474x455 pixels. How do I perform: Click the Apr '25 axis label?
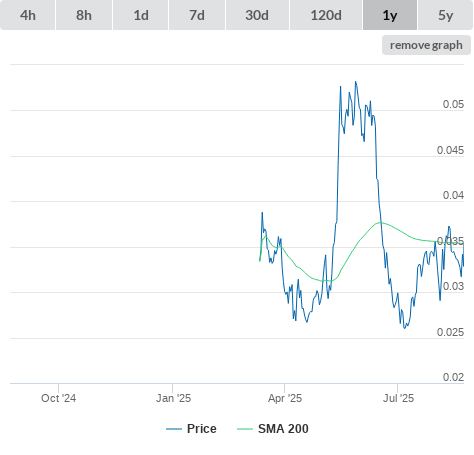[285, 398]
